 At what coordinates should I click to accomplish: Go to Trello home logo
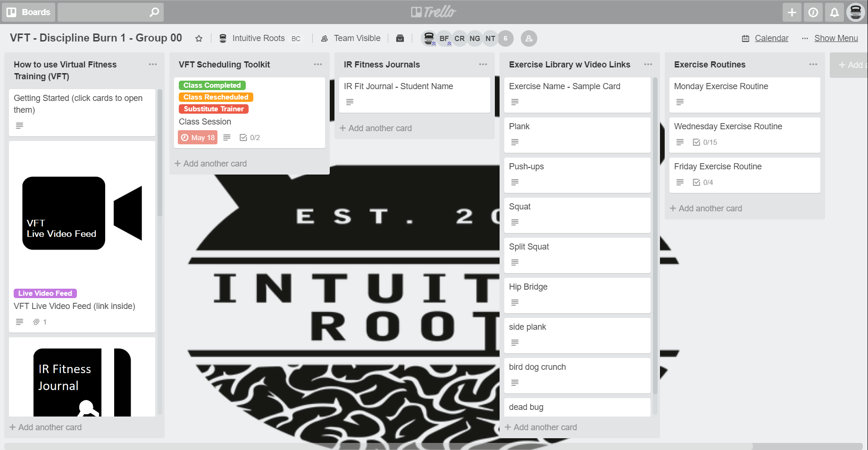(434, 12)
